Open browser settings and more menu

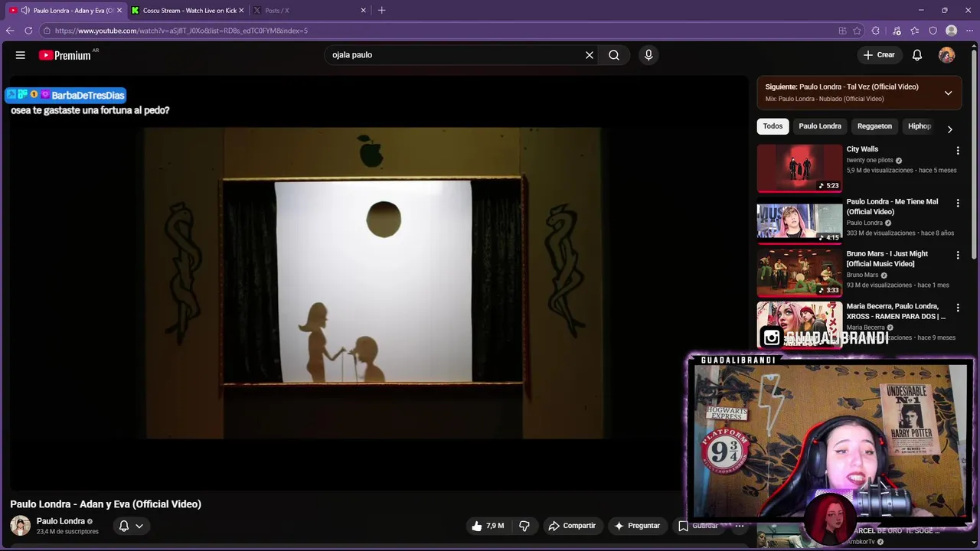pyautogui.click(x=970, y=31)
